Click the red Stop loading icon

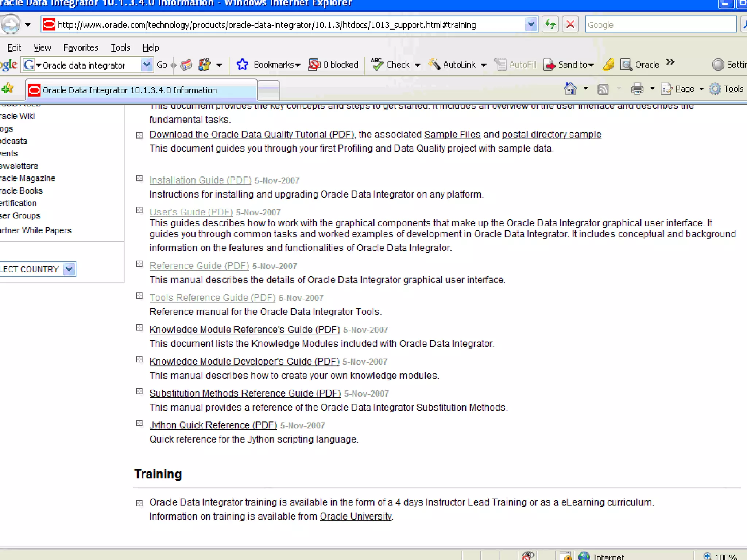coord(570,25)
